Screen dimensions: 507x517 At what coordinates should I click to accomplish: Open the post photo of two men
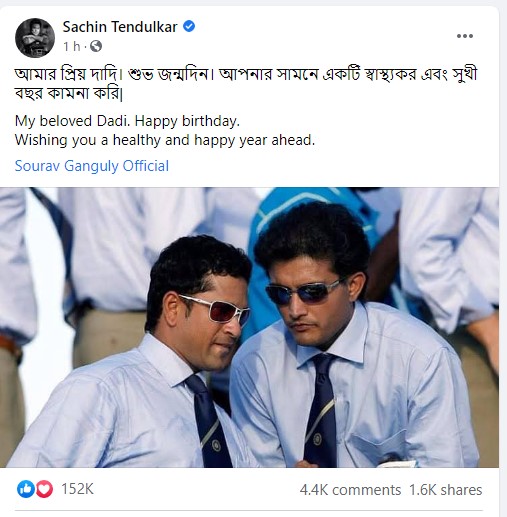point(249,327)
